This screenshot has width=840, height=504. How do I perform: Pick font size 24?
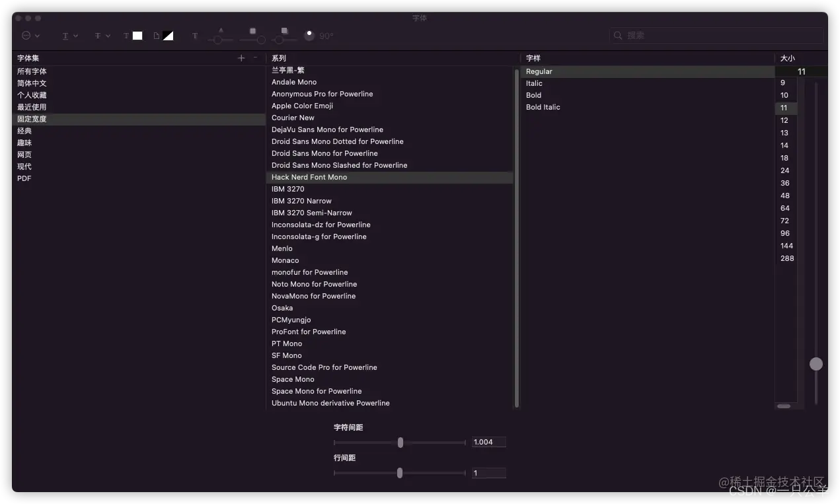point(786,170)
